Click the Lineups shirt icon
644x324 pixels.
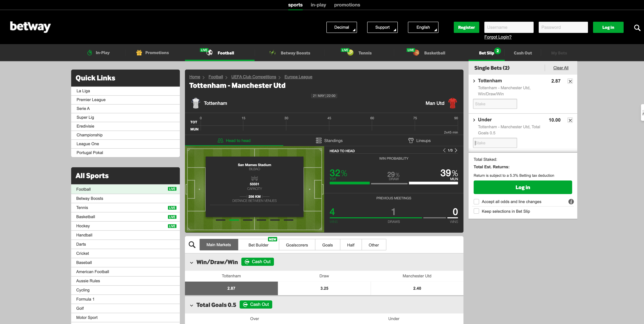411,140
